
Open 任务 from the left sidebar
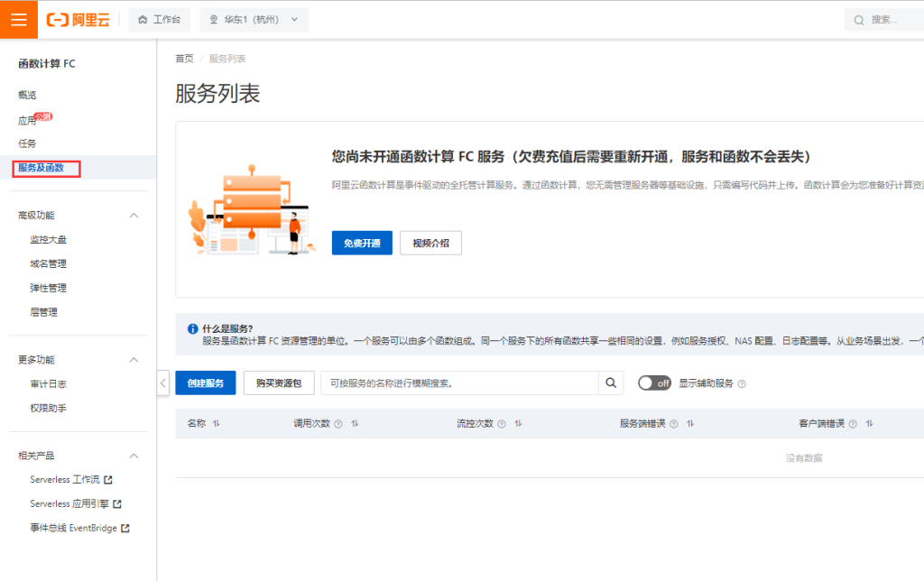(x=26, y=143)
